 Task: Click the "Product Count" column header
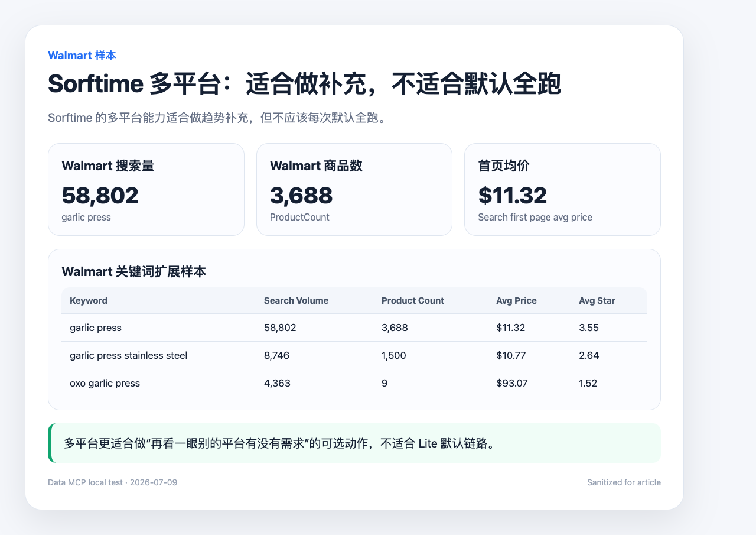413,300
